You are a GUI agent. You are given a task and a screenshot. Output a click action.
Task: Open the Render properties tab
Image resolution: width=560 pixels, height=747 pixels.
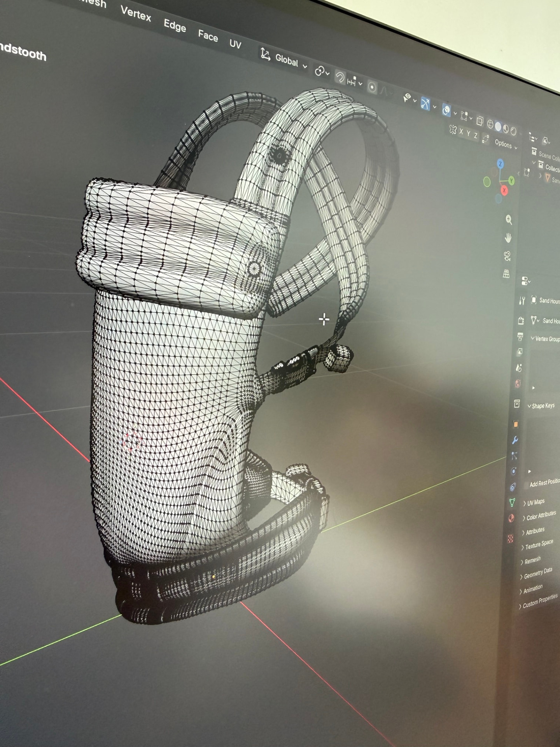point(521,321)
